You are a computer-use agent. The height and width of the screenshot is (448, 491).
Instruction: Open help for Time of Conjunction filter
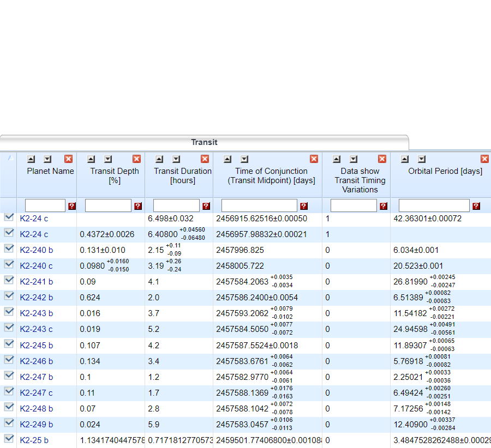tap(304, 206)
